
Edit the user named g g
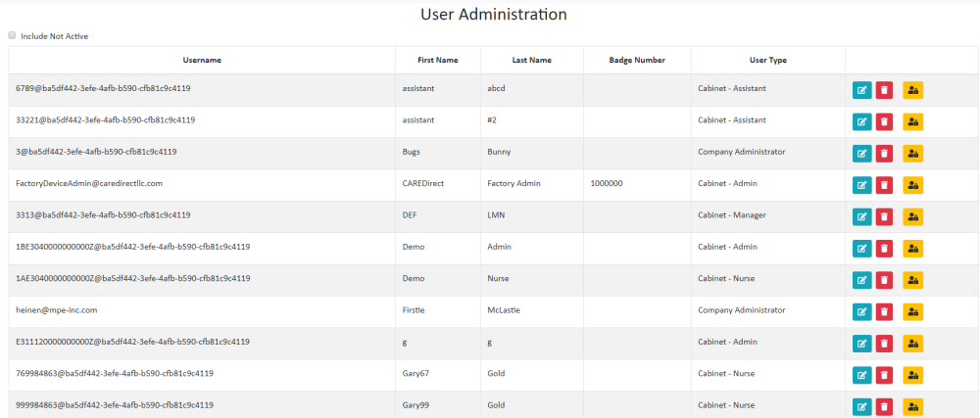(x=862, y=344)
